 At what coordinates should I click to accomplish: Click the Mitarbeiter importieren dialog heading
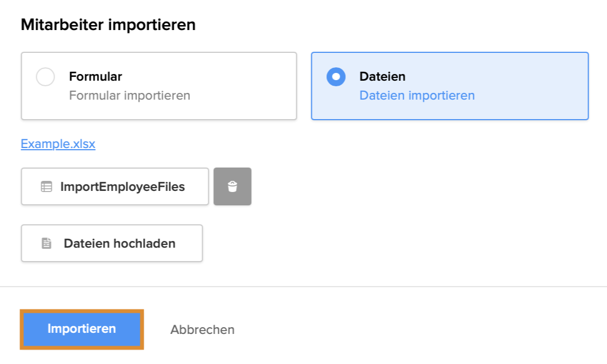(x=108, y=25)
